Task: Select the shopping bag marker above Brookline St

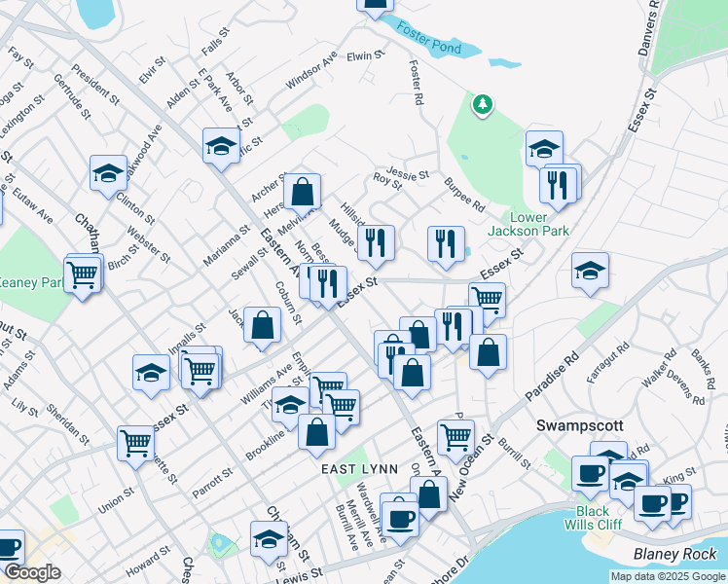Action: click(x=316, y=435)
